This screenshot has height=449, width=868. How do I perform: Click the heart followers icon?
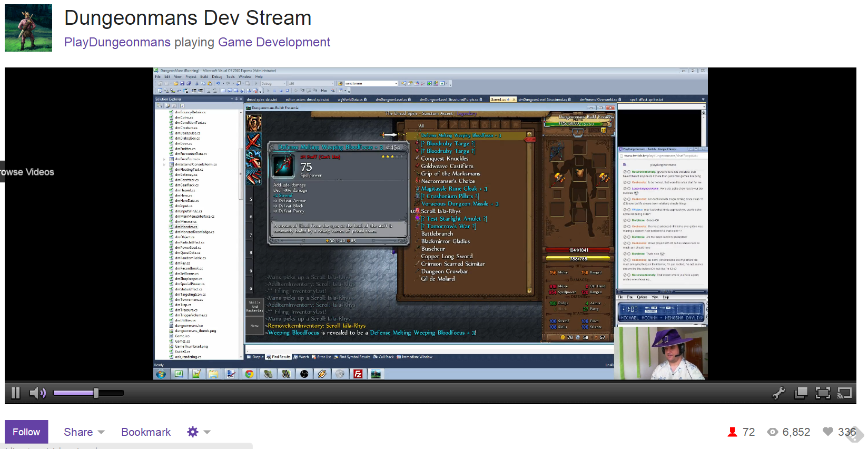(x=828, y=432)
